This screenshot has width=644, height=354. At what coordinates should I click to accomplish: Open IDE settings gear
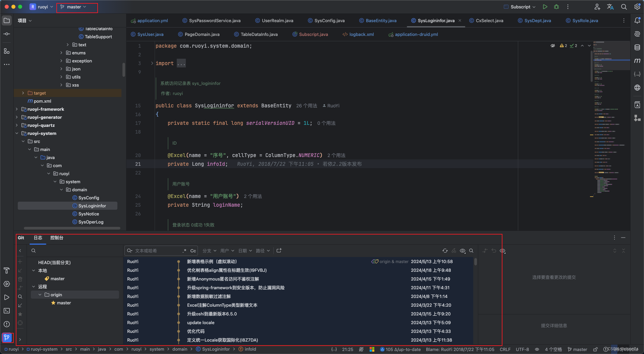click(637, 7)
